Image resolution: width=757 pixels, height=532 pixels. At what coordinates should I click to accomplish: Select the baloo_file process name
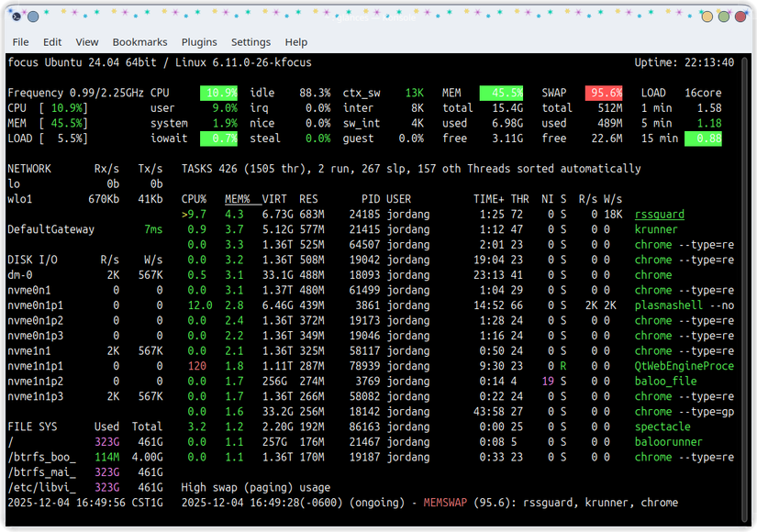664,381
